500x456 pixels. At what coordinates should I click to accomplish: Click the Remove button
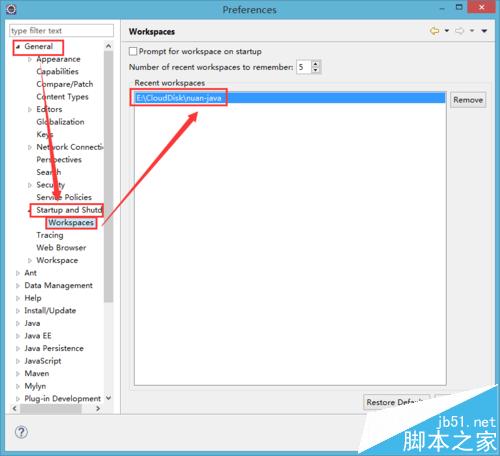pyautogui.click(x=468, y=100)
